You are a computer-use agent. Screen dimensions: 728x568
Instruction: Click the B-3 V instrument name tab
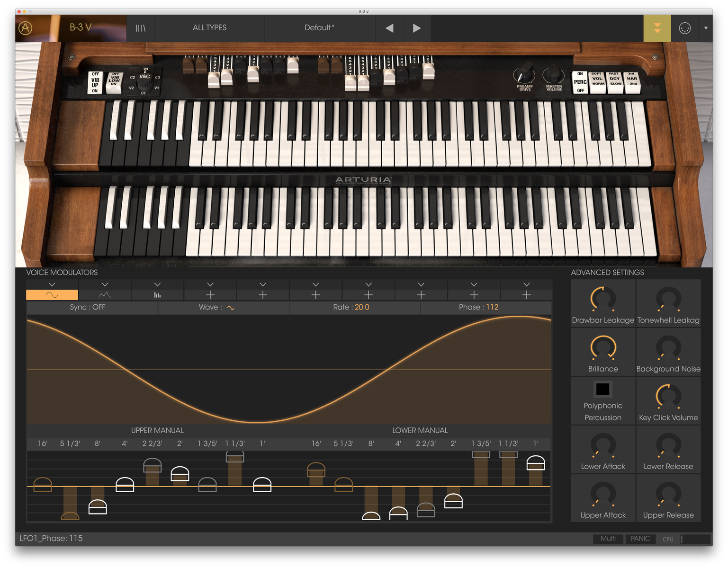tap(81, 27)
